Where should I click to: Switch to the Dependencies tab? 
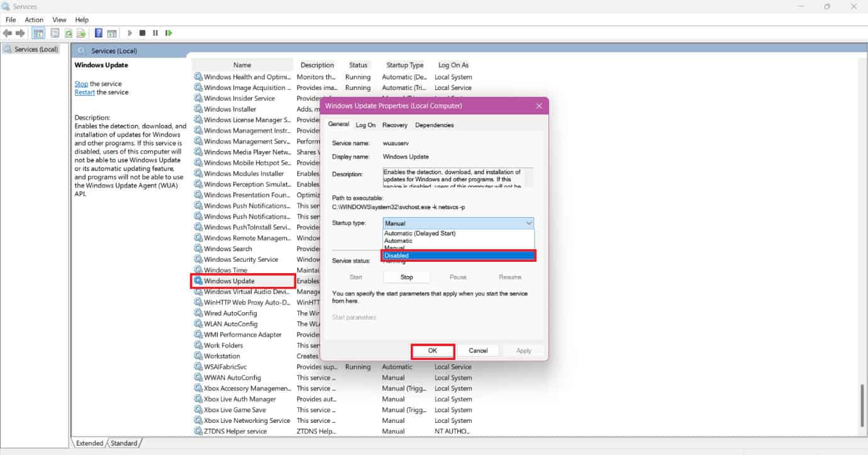(434, 125)
